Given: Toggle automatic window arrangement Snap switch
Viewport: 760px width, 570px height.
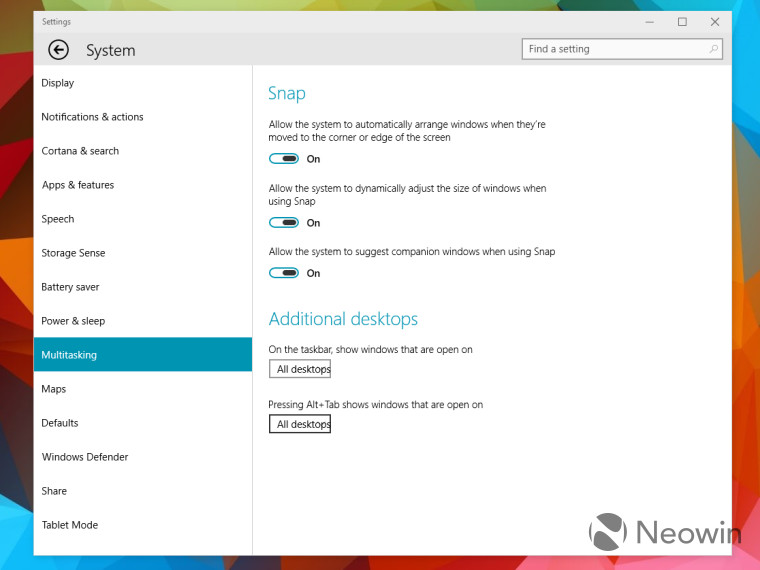Looking at the screenshot, I should (284, 159).
